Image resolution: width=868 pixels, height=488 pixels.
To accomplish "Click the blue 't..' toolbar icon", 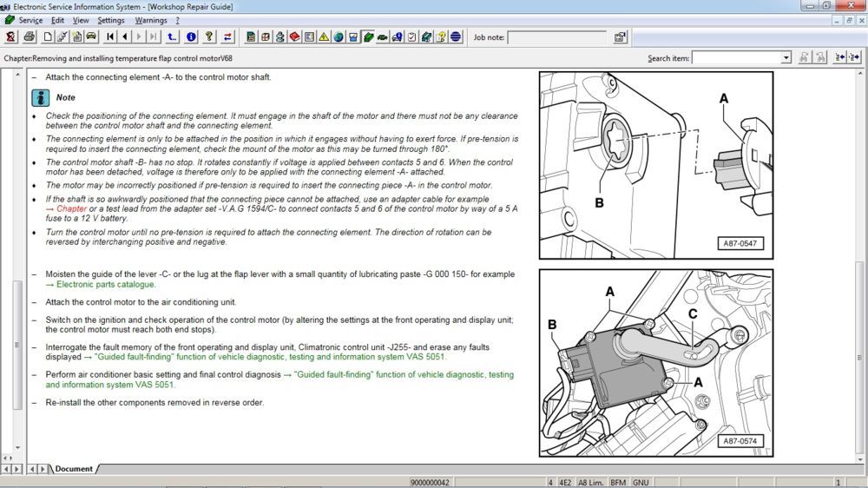I will (172, 37).
